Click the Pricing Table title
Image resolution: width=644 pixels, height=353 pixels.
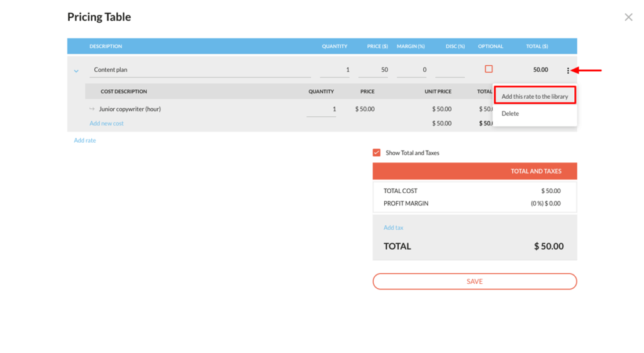pyautogui.click(x=99, y=17)
